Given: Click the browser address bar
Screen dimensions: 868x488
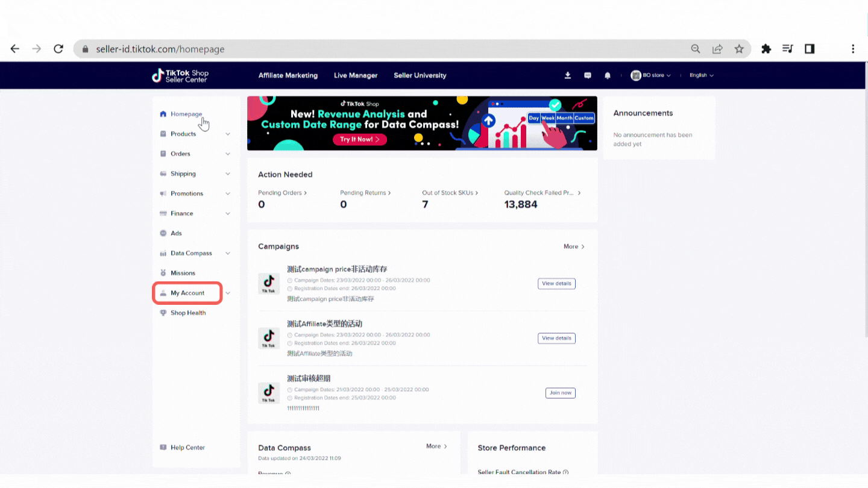Looking at the screenshot, I should click(386, 49).
